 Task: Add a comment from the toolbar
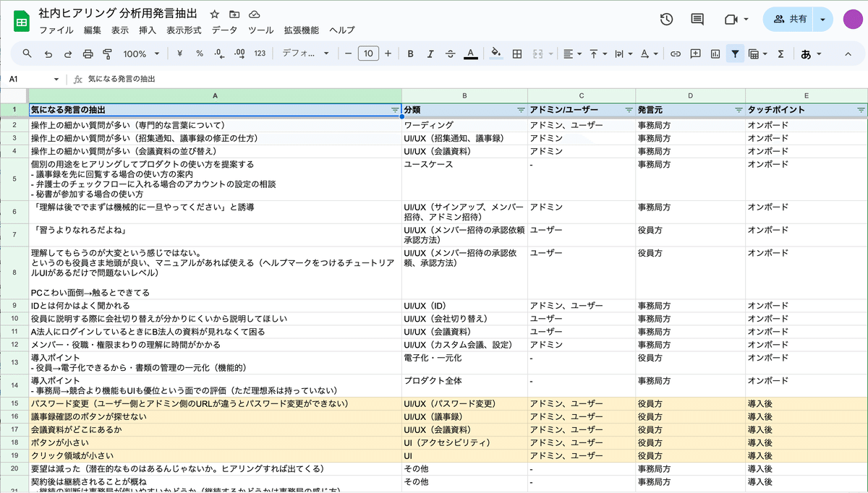coord(695,53)
